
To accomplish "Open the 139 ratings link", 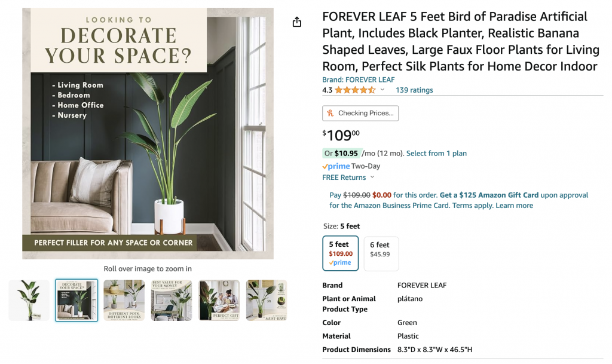I will pos(414,90).
